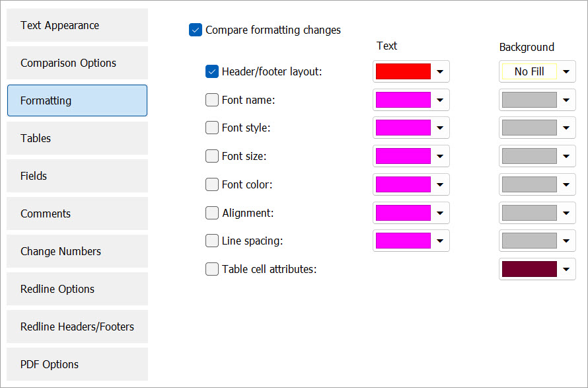Enable the Alignment comparison option
This screenshot has height=388, width=588.
[x=212, y=213]
